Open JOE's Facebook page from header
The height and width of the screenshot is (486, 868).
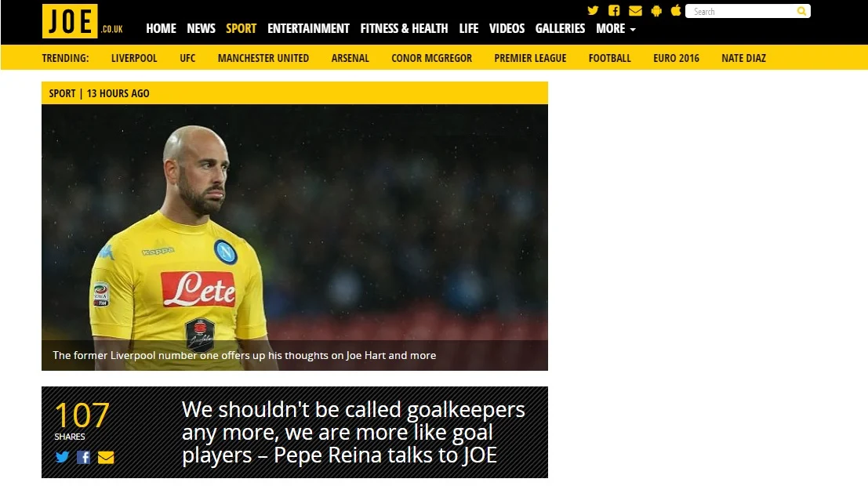(x=614, y=10)
